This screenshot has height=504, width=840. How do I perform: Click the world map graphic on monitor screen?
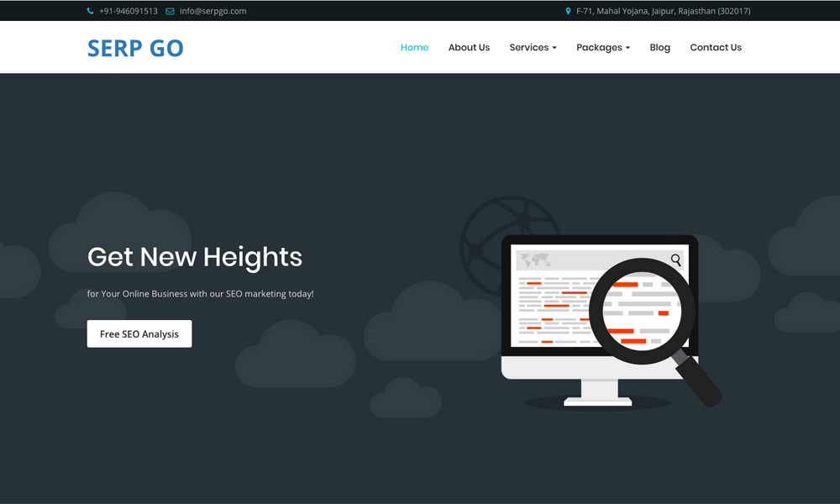click(534, 260)
